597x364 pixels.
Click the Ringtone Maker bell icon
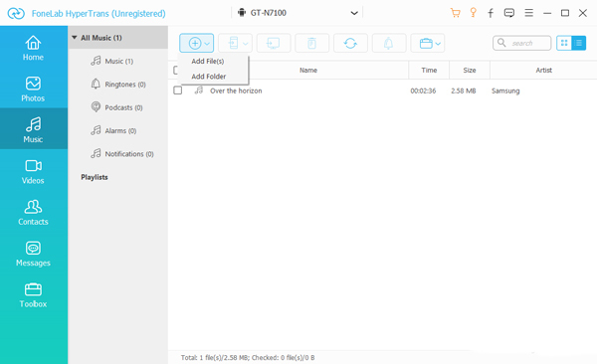tap(389, 43)
